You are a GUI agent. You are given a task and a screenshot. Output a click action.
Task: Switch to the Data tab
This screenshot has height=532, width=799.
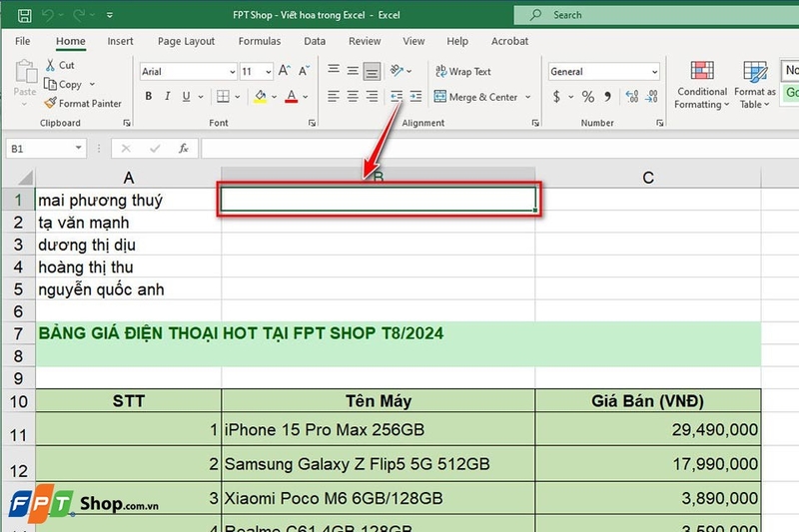(x=315, y=41)
